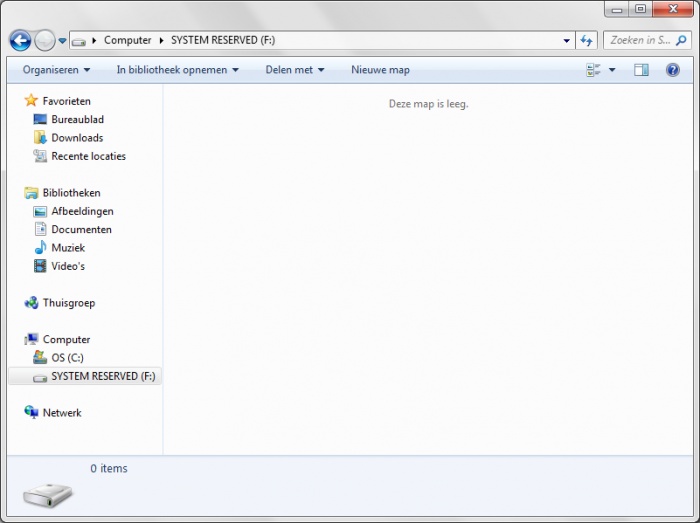Click the Downloads folder icon
Image resolution: width=700 pixels, height=523 pixels.
pyautogui.click(x=40, y=137)
